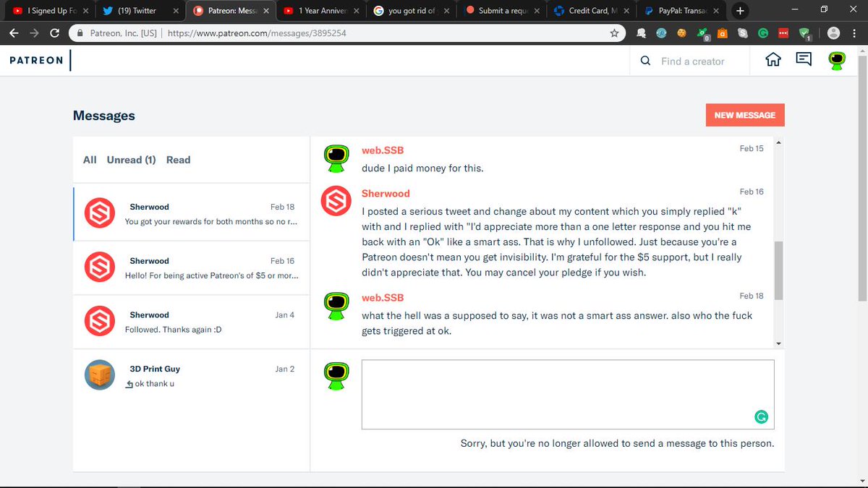Click web.SSB avatar on Feb 15 message
The height and width of the screenshot is (488, 868).
(336, 158)
